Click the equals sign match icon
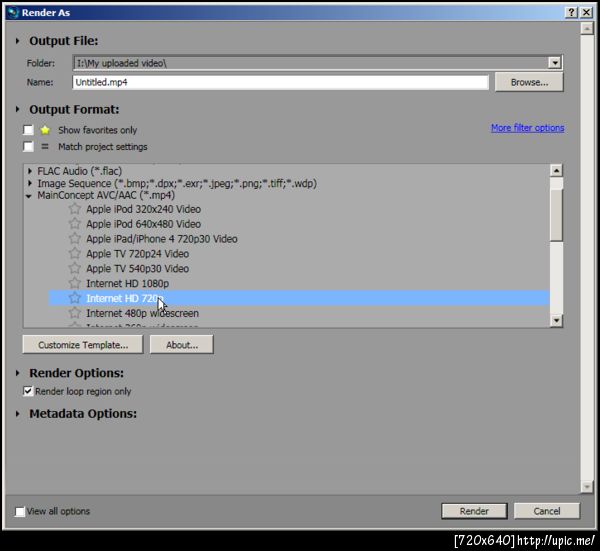Image resolution: width=600 pixels, height=551 pixels. 45,147
